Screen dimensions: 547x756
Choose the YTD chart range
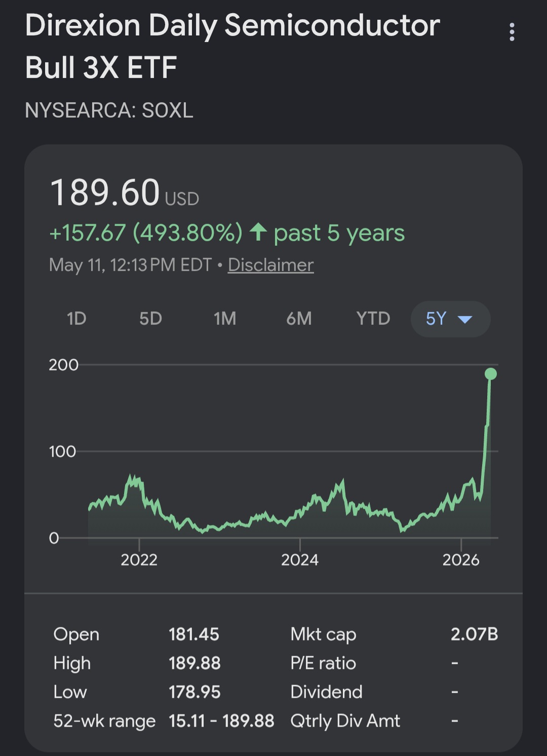373,319
